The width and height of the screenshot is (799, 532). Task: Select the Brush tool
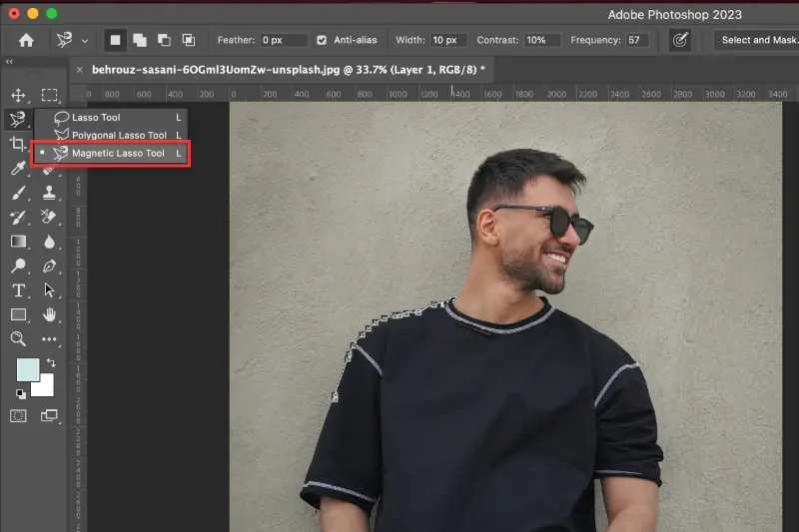point(18,193)
